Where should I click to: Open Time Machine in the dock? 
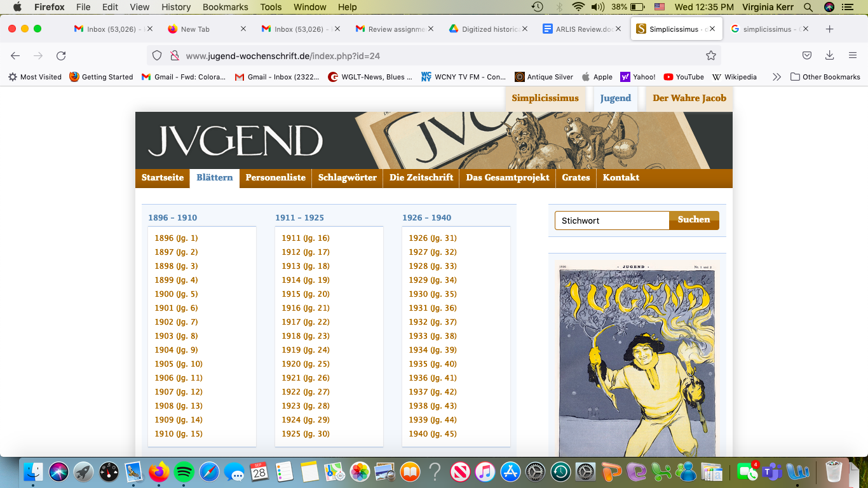coord(560,471)
